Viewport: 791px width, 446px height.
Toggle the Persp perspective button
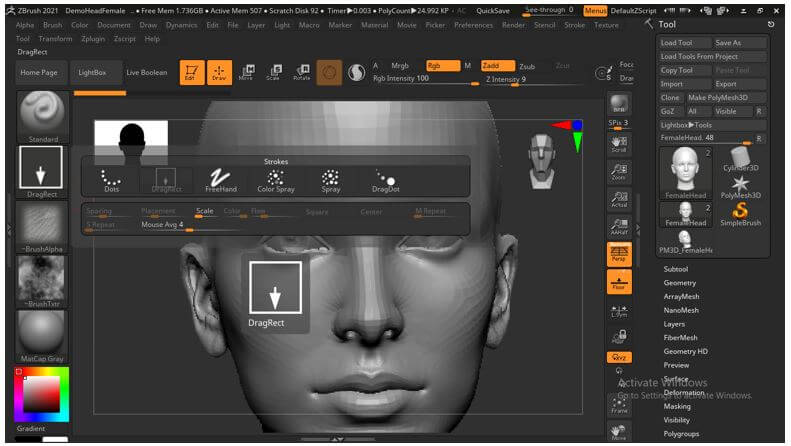pyautogui.click(x=619, y=254)
